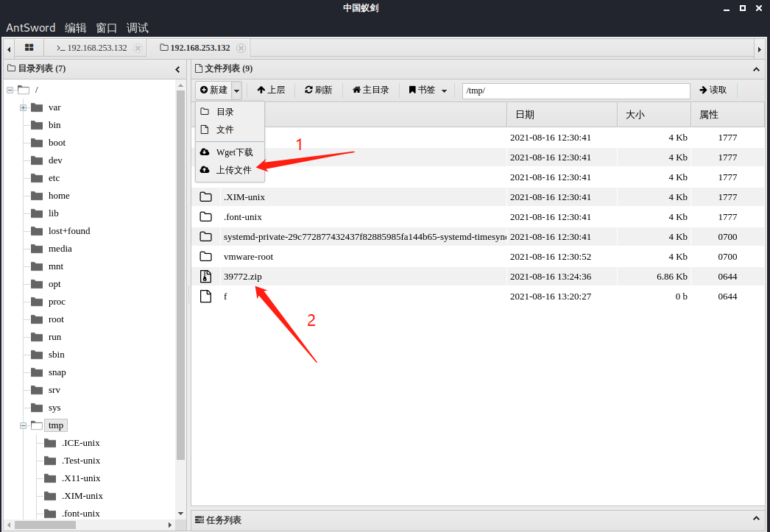
Task: Collapse the 目录列表 panel with the chevron
Action: (177, 69)
